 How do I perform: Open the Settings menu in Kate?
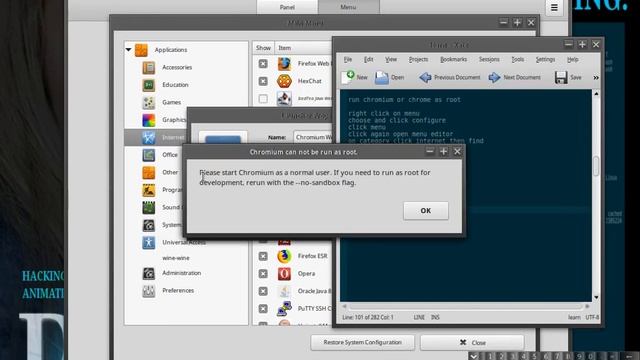[545, 60]
